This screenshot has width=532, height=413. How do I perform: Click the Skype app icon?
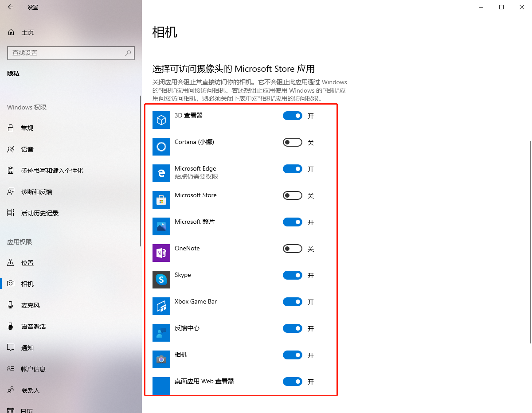point(161,280)
